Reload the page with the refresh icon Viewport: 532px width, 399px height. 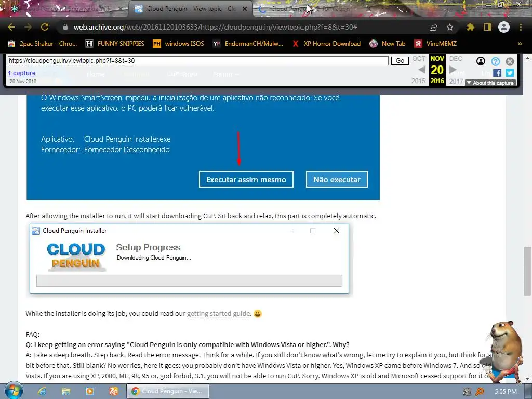coord(45,27)
